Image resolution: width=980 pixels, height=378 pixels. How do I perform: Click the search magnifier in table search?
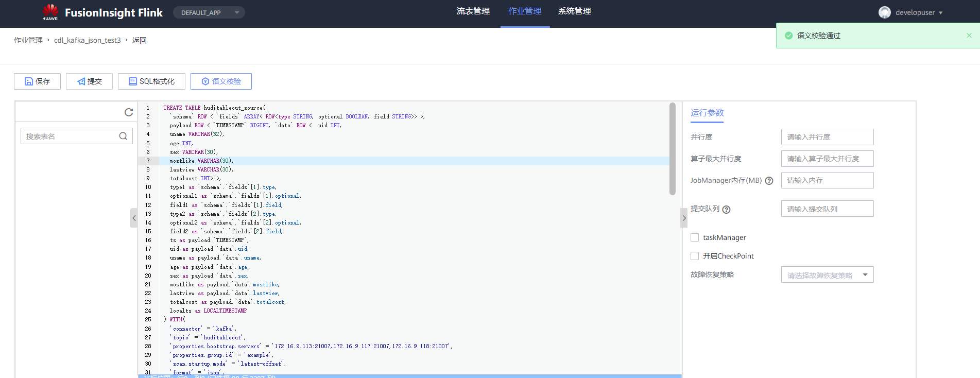[123, 136]
